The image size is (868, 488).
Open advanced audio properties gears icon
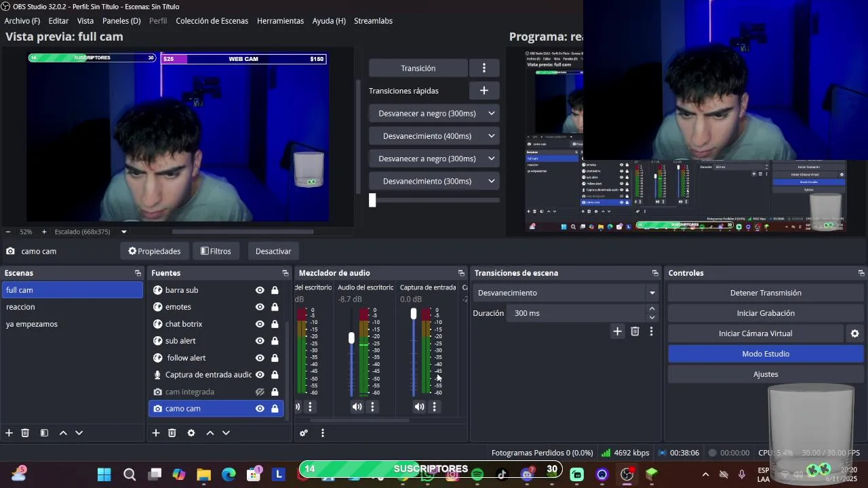[x=303, y=432]
